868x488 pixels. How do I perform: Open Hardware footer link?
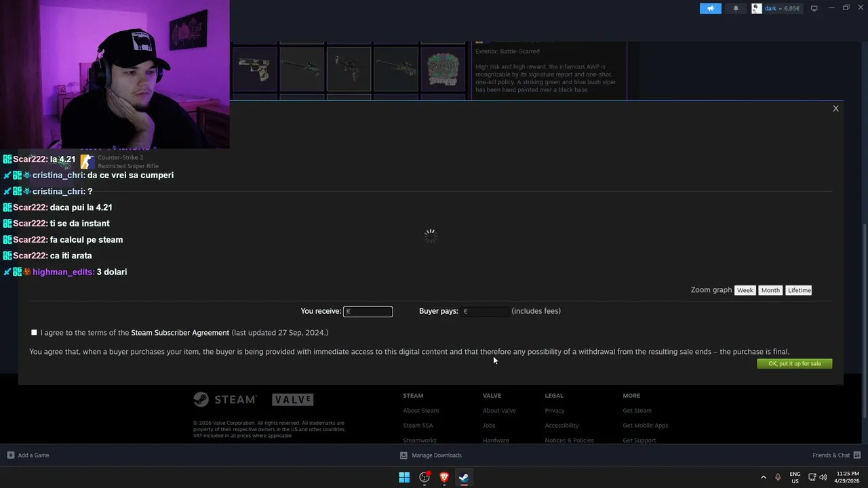(x=496, y=441)
